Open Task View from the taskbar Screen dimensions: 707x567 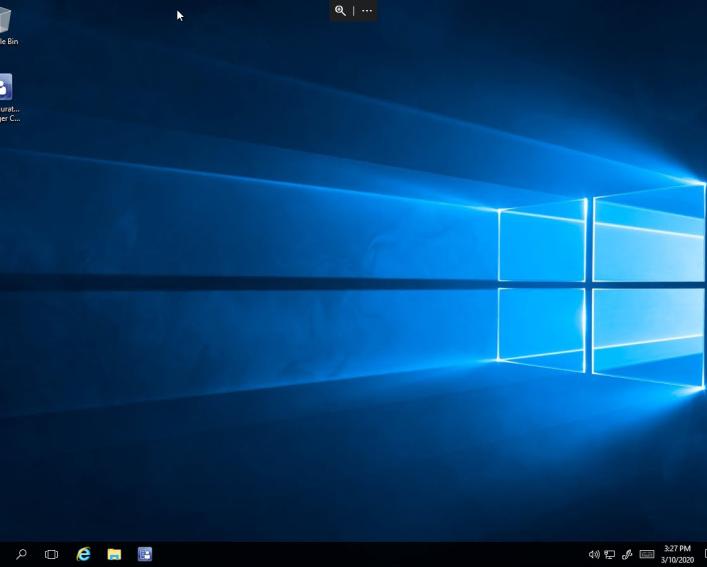click(x=51, y=554)
